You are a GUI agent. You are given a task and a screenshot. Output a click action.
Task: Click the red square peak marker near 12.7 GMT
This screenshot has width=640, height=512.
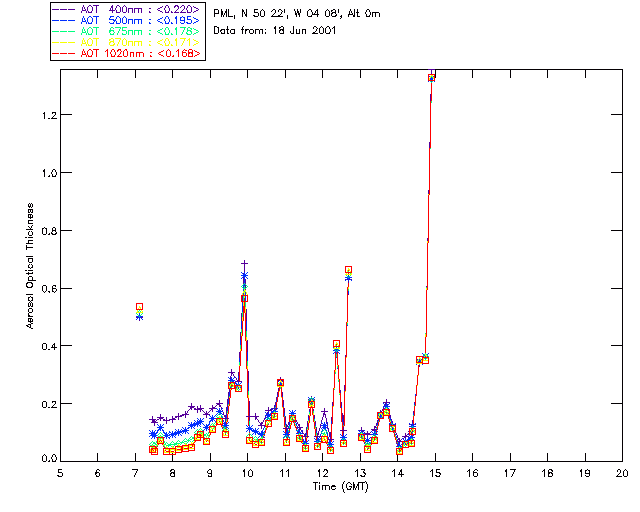pyautogui.click(x=348, y=270)
